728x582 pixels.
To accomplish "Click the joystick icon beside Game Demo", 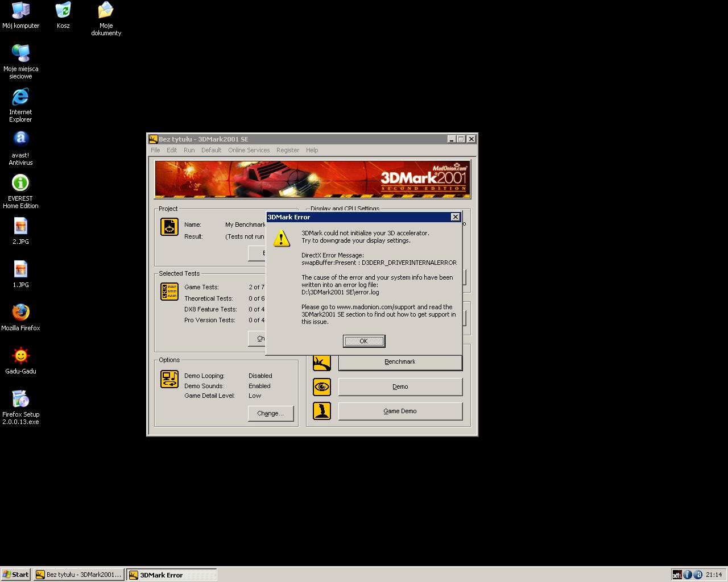I will tap(322, 411).
